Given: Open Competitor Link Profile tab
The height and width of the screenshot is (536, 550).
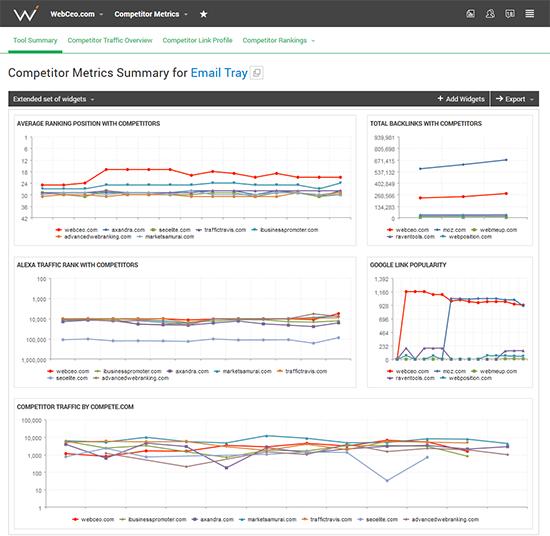Looking at the screenshot, I should click(197, 40).
